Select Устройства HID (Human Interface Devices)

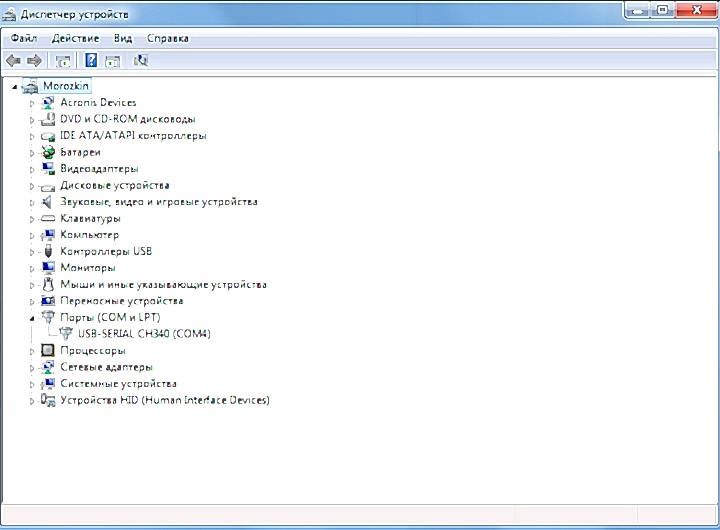click(x=164, y=400)
